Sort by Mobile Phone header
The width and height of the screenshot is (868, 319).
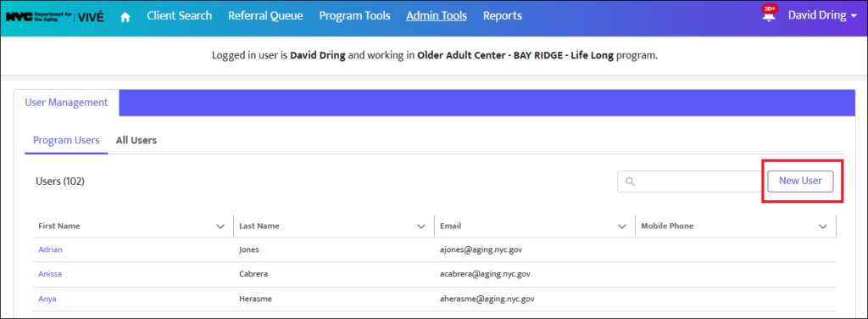[x=667, y=226]
